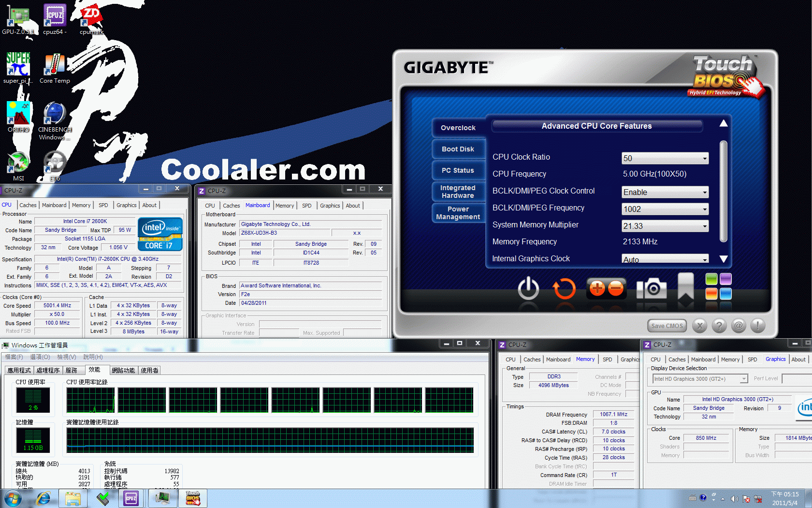Open the 檢視(V) menu in Task Manager
Screen dimensions: 812x508
coord(67,357)
